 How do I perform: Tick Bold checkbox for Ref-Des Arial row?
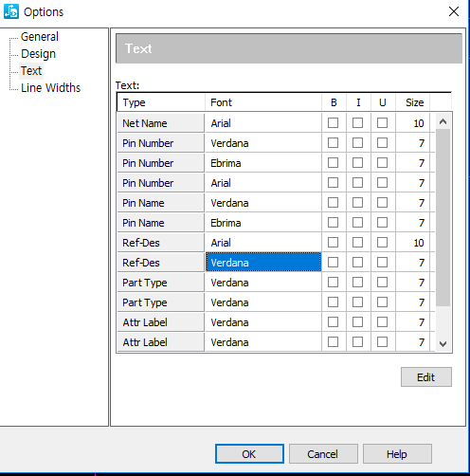tap(333, 243)
